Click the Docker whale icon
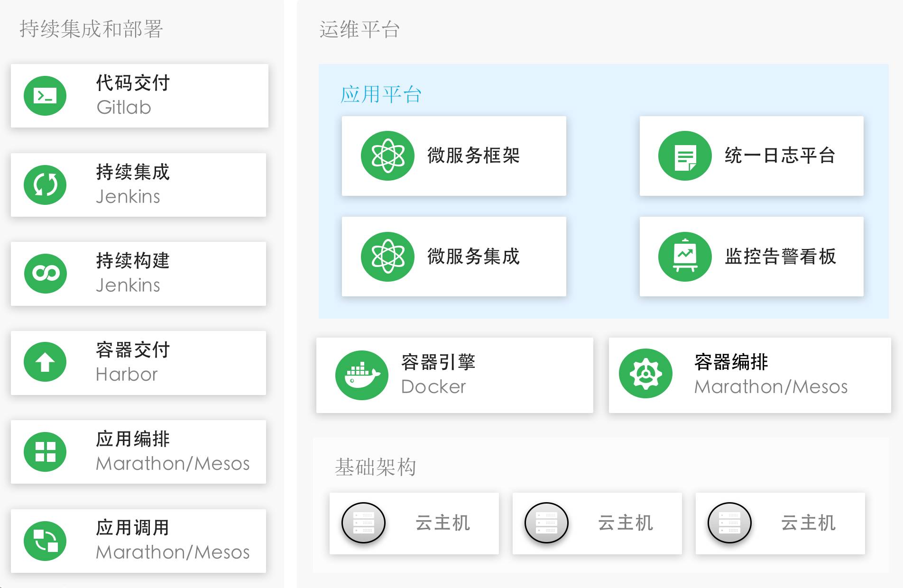This screenshot has height=588, width=903. point(362,375)
